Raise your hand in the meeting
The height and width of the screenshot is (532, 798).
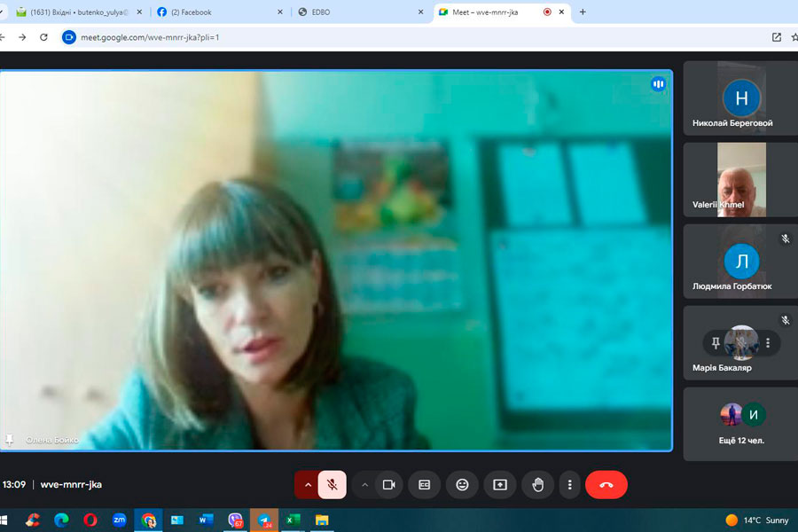(x=537, y=485)
